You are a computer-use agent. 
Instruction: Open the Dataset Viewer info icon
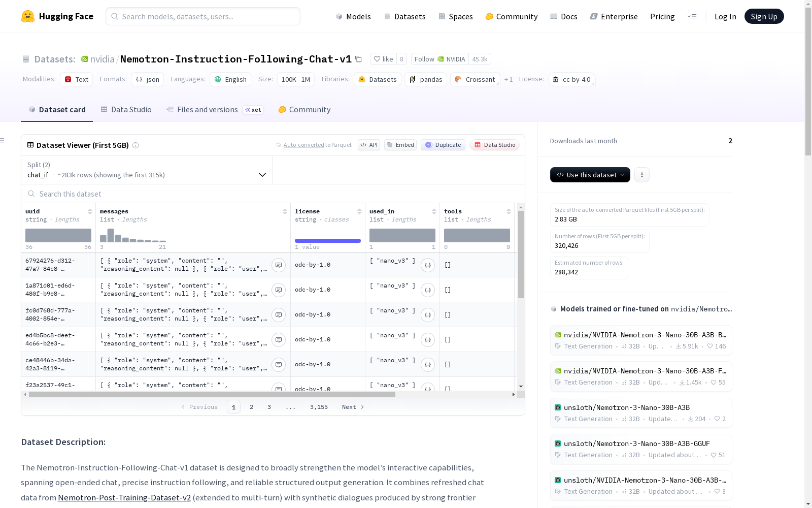pyautogui.click(x=136, y=145)
